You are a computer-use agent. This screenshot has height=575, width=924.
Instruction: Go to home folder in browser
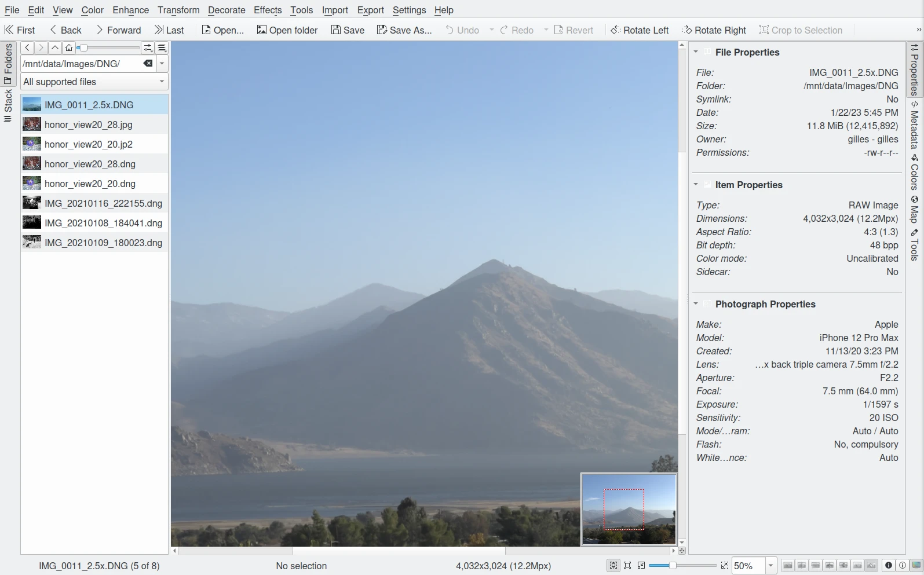point(69,47)
